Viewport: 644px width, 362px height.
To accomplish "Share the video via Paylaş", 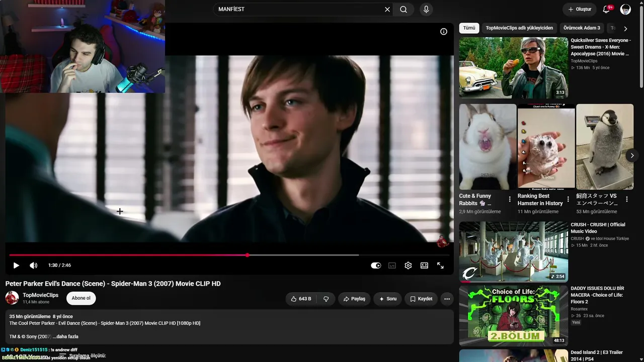I will coord(354,299).
